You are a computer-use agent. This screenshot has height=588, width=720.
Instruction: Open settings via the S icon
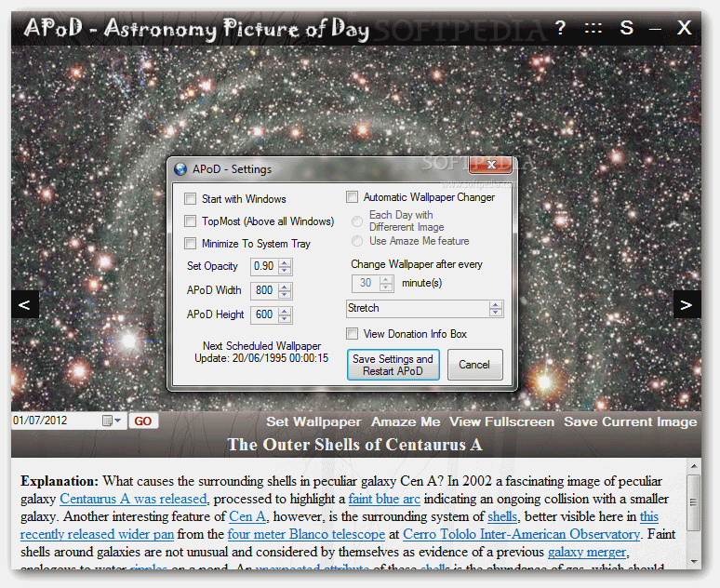point(626,28)
